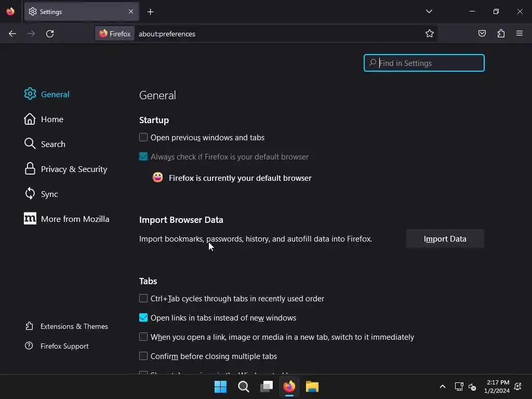Open Task View on the taskbar
The width and height of the screenshot is (532, 399).
click(x=267, y=387)
